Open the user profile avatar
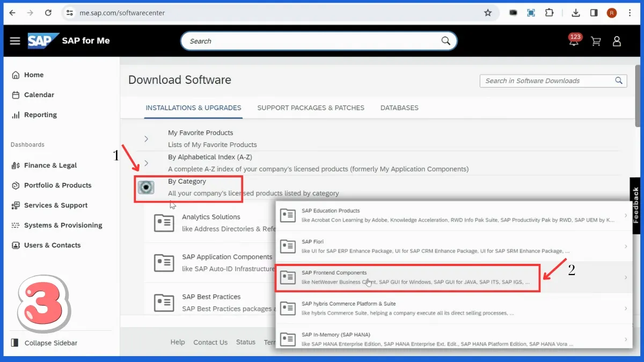The image size is (644, 362). pyautogui.click(x=616, y=41)
